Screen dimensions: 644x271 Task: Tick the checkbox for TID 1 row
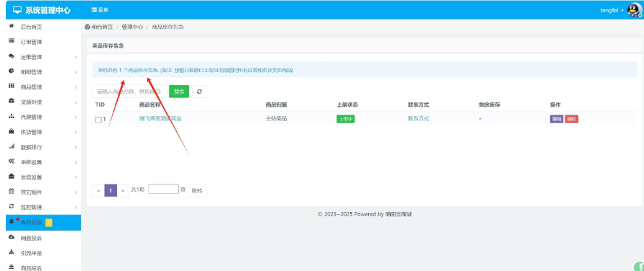[x=98, y=120]
